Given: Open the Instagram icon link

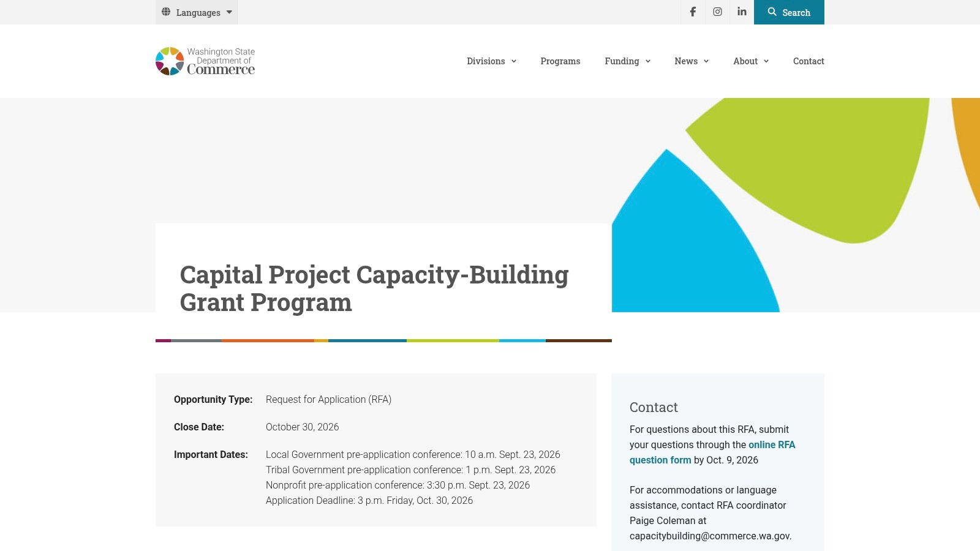Looking at the screenshot, I should pos(717,12).
